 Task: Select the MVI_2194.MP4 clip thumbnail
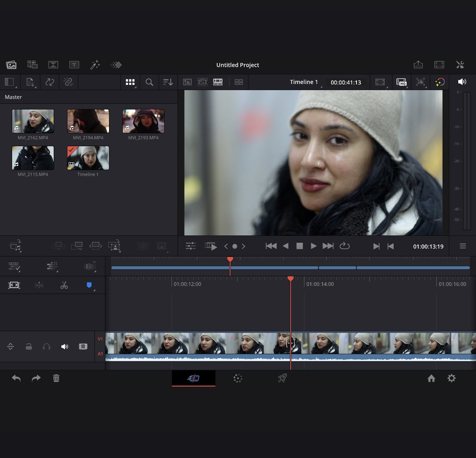tap(88, 121)
